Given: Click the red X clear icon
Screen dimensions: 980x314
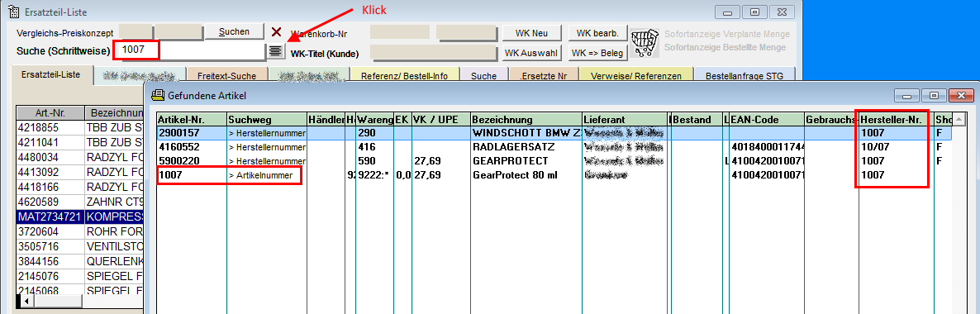Looking at the screenshot, I should 276,32.
